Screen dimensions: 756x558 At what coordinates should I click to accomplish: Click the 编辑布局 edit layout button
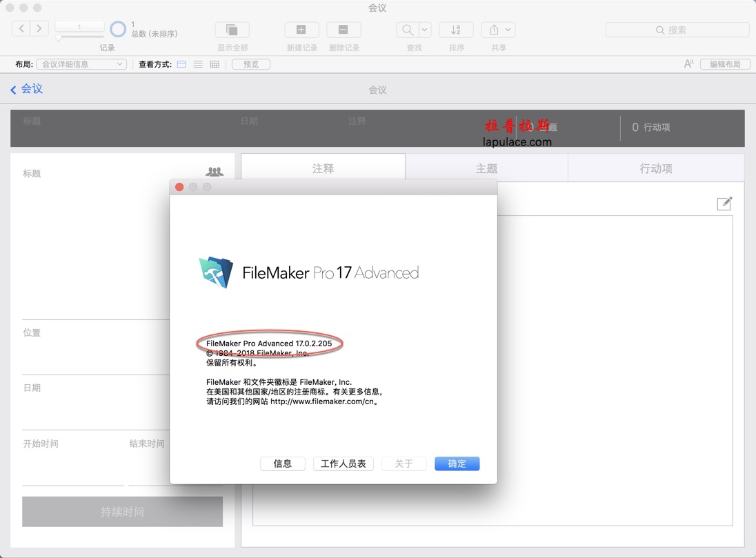point(725,64)
